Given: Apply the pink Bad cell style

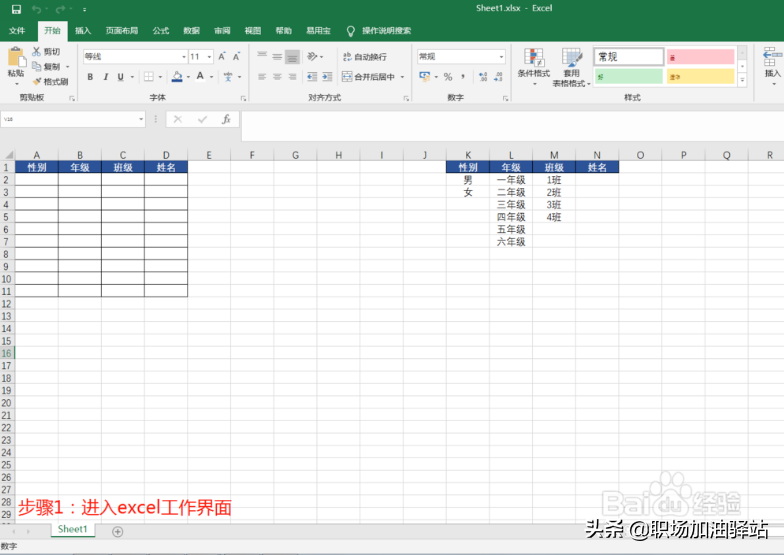Looking at the screenshot, I should coord(700,56).
